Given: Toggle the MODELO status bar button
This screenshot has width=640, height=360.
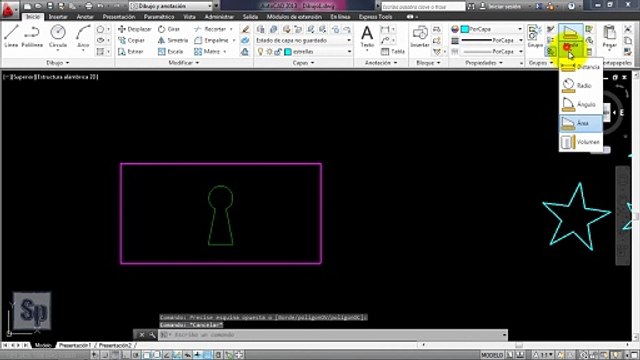Looking at the screenshot, I should 492,355.
